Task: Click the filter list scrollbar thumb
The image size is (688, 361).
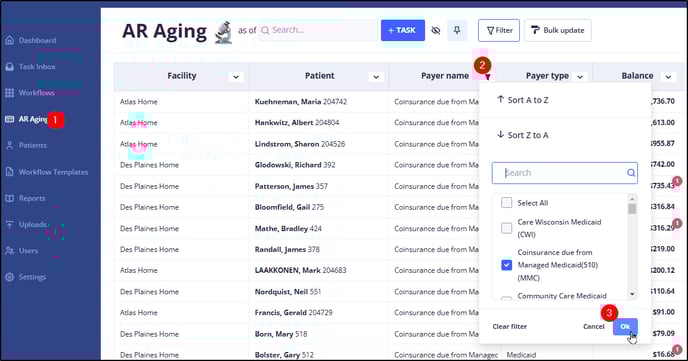Action: (632, 209)
